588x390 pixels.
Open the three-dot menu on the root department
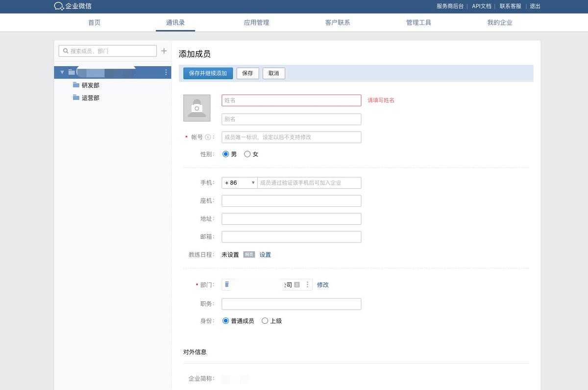[x=166, y=72]
